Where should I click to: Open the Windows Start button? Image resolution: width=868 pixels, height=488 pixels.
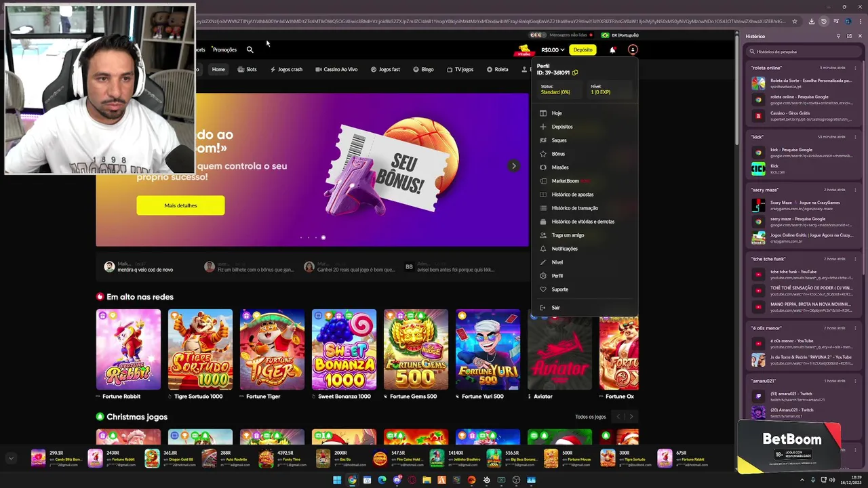(337, 480)
